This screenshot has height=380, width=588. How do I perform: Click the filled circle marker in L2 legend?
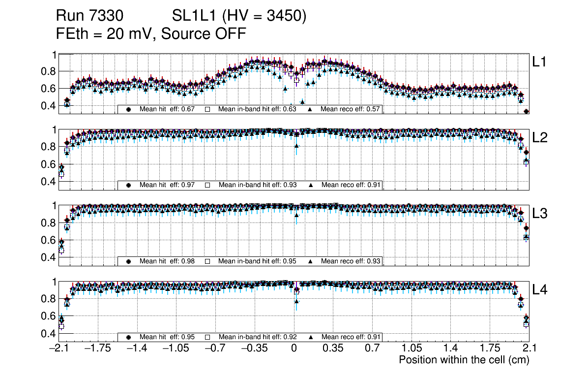(129, 185)
